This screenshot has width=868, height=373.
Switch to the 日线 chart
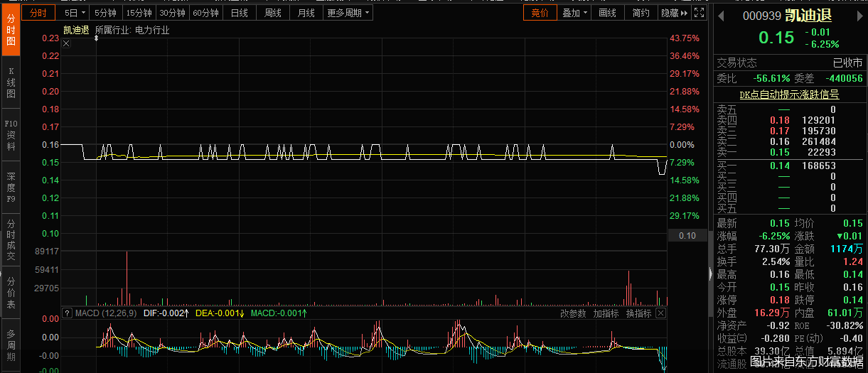coord(240,13)
